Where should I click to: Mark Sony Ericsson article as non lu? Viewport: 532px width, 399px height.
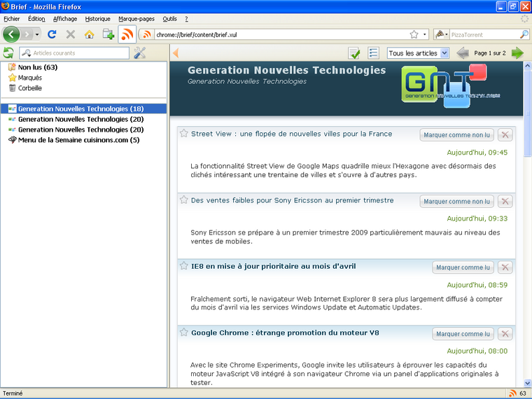point(456,201)
